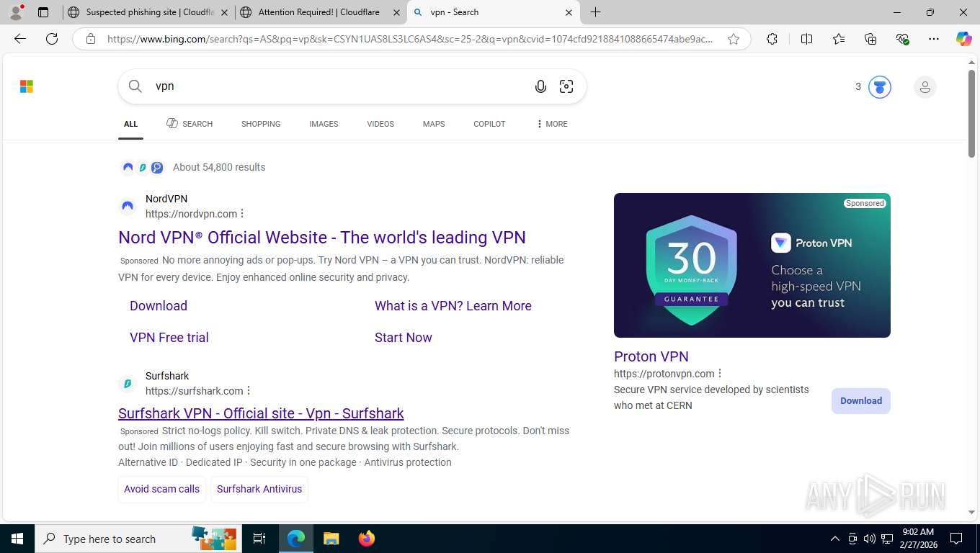The image size is (980, 553).
Task: Click the VPN Free trial link
Action: (x=169, y=337)
